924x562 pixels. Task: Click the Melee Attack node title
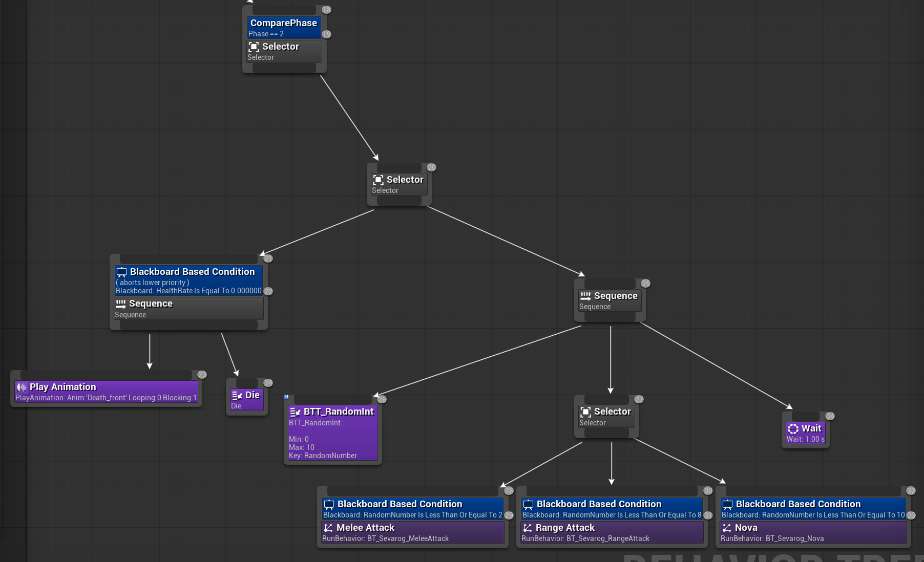click(366, 528)
